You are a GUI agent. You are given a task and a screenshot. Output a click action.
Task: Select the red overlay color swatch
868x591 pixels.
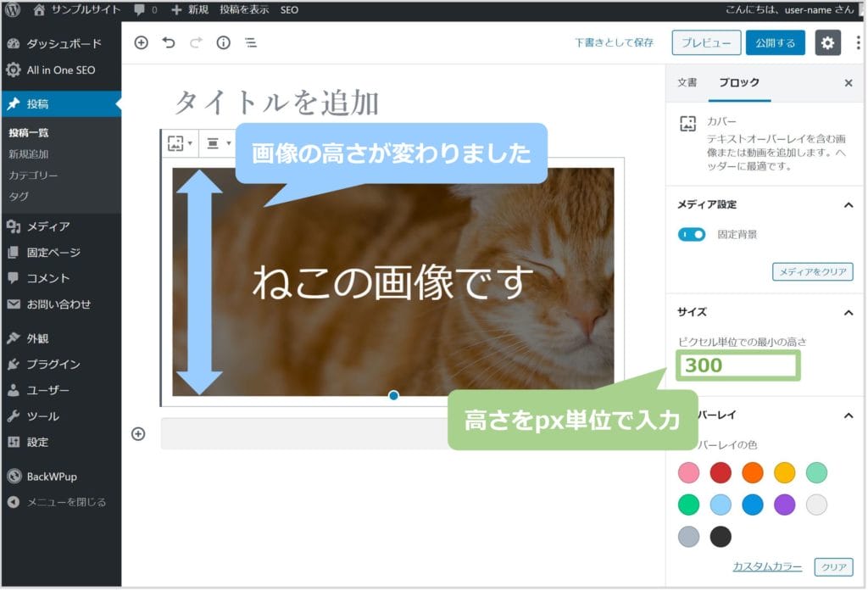click(x=721, y=473)
